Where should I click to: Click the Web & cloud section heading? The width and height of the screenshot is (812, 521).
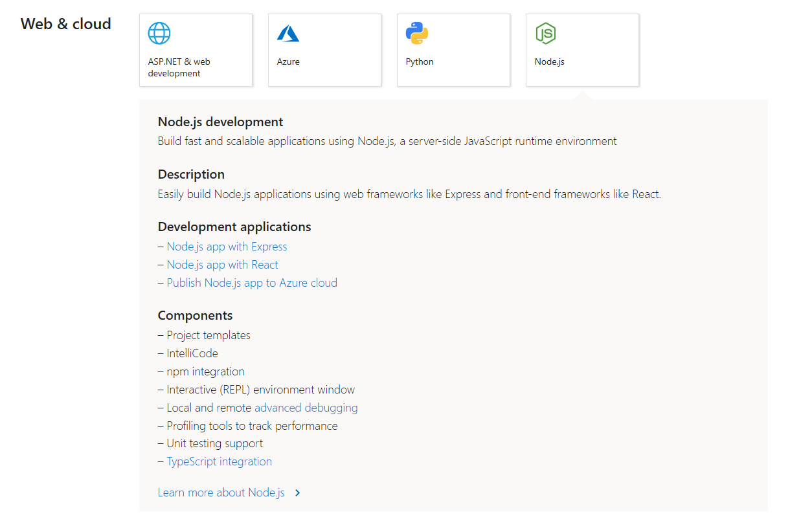pyautogui.click(x=66, y=24)
